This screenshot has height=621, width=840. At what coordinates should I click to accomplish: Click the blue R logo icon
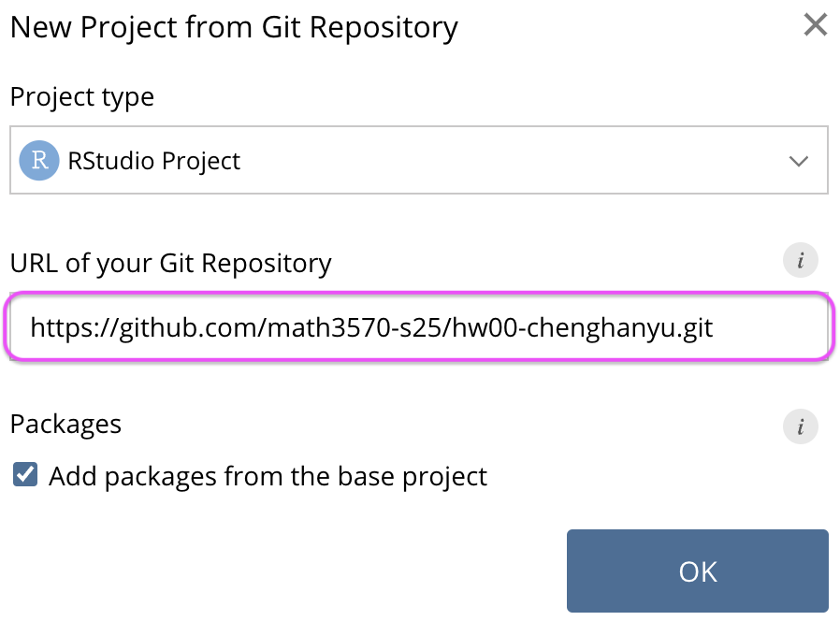coord(39,160)
